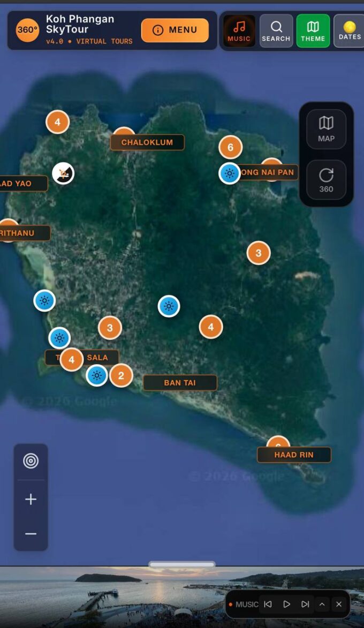Click the blue sun marker in island center
364x628 pixels.
point(169,306)
